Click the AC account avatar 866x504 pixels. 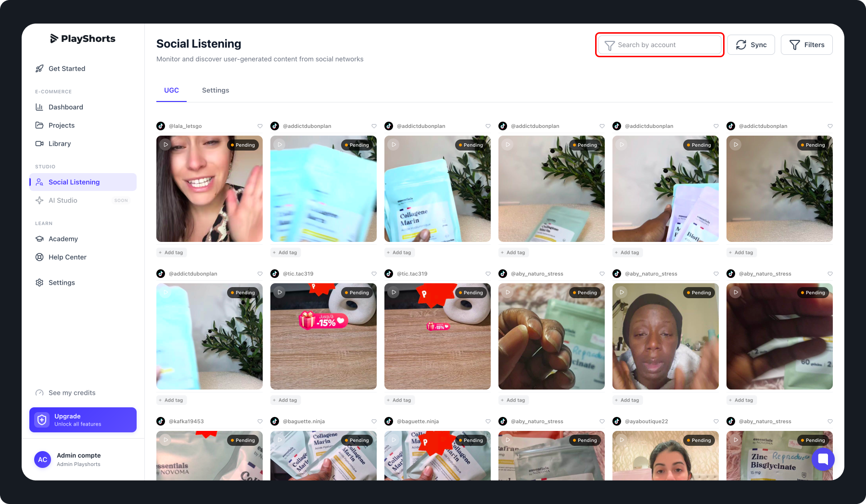click(x=42, y=459)
